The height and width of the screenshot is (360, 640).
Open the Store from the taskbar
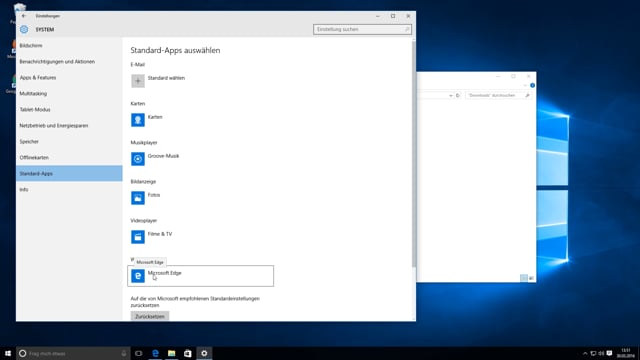[188, 353]
